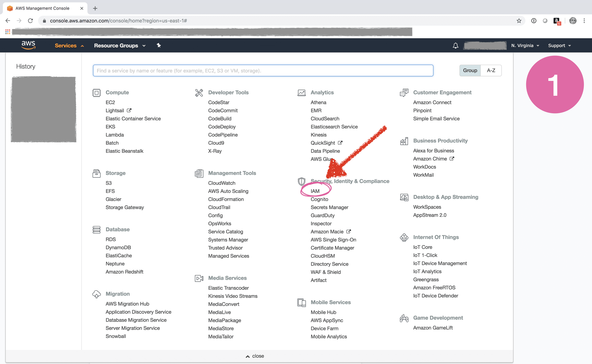This screenshot has width=592, height=364.
Task: Open the N. Virginia region dropdown
Action: [x=525, y=45]
